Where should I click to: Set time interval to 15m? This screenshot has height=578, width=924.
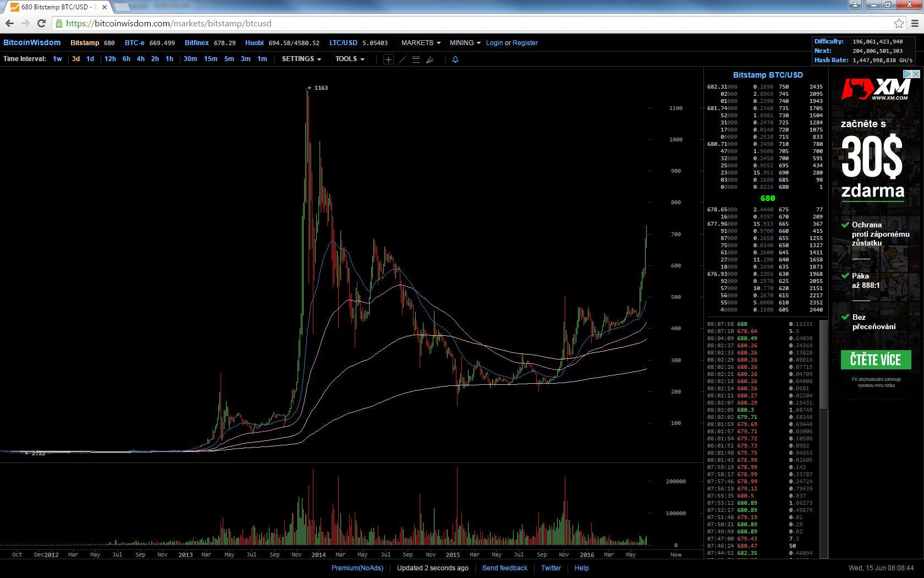click(211, 59)
